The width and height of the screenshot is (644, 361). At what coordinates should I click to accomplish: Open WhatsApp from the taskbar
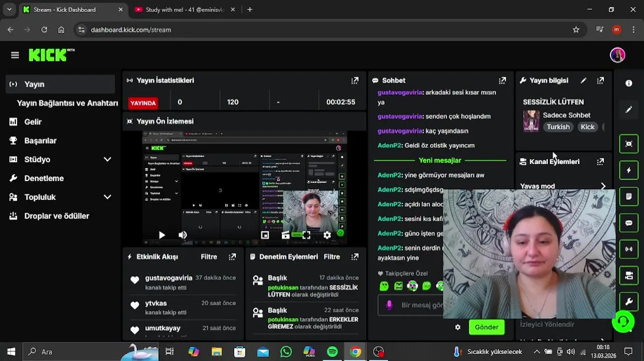(286, 352)
